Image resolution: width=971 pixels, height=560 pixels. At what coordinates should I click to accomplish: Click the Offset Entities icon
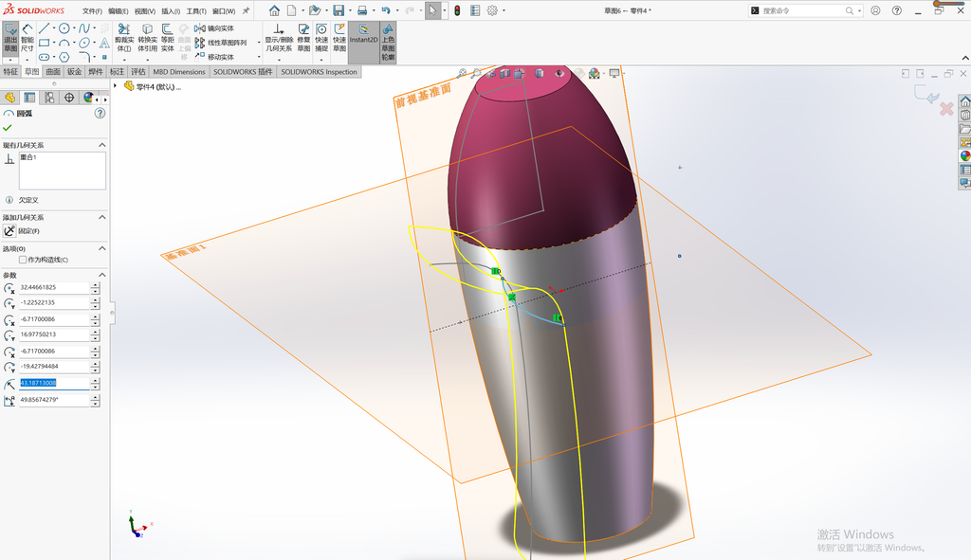(167, 38)
